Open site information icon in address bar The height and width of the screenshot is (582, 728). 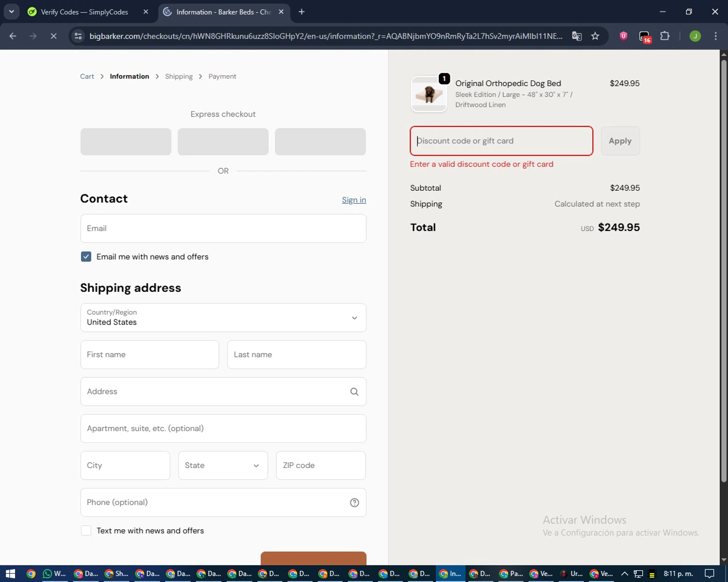(78, 36)
